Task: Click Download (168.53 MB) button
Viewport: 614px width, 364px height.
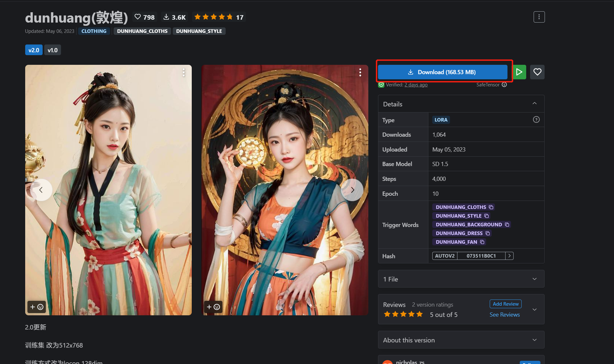Action: [442, 72]
